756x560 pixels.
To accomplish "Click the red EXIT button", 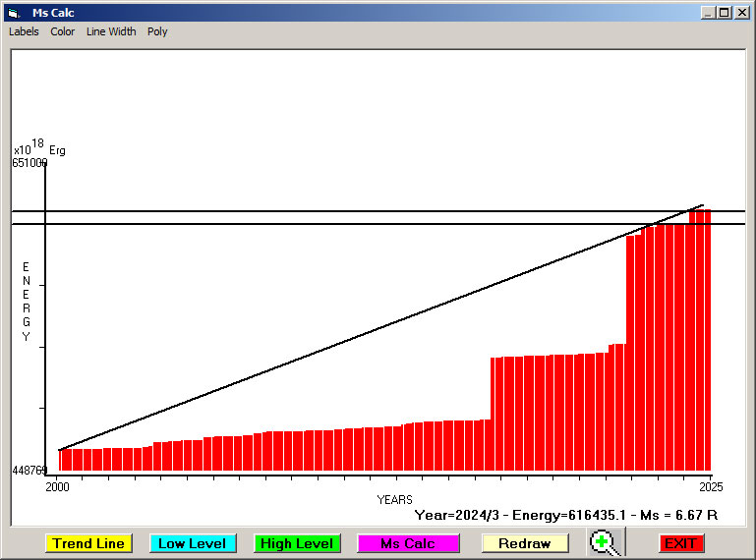I will tap(680, 543).
